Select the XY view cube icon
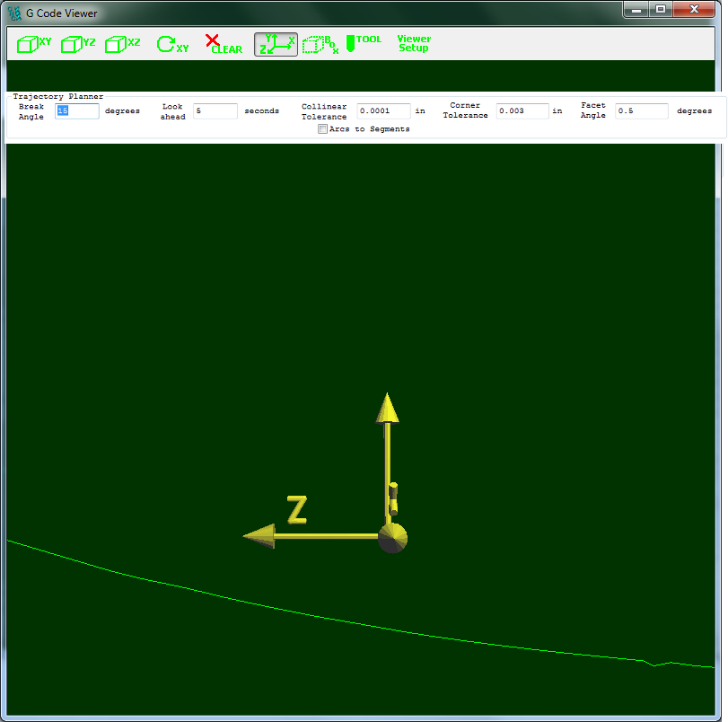This screenshot has height=722, width=728. coord(32,42)
